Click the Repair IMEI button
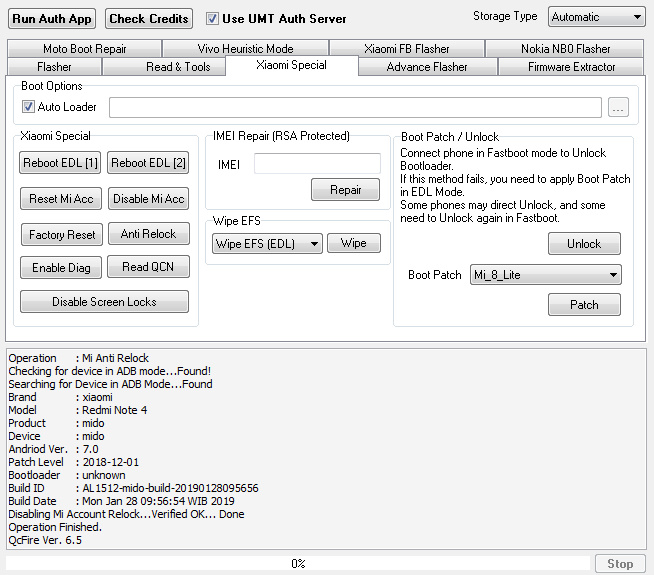The width and height of the screenshot is (654, 575). coord(345,189)
